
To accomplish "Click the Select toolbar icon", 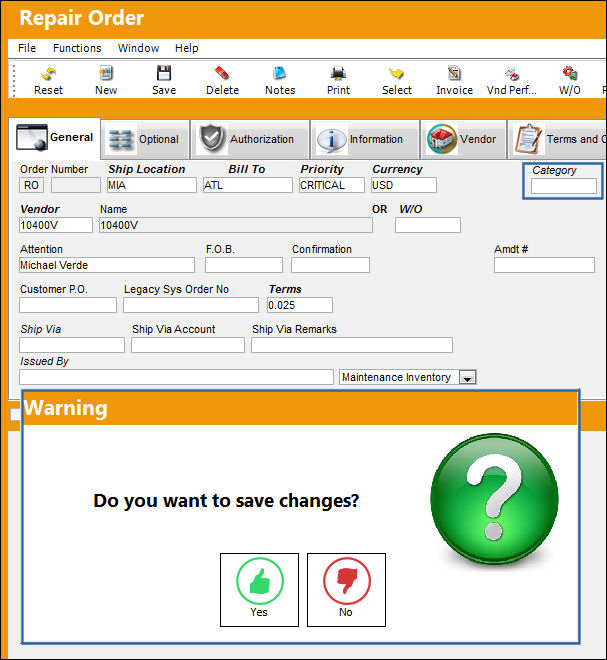I will coord(397,80).
